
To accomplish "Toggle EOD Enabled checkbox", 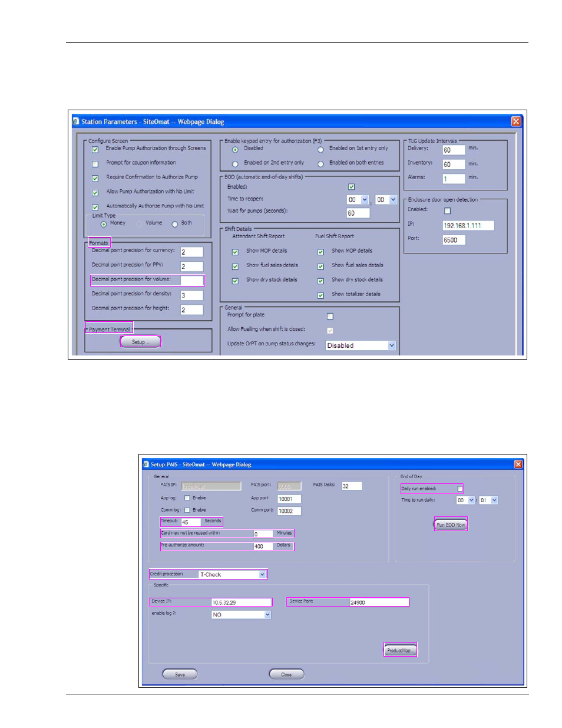I will coord(352,187).
